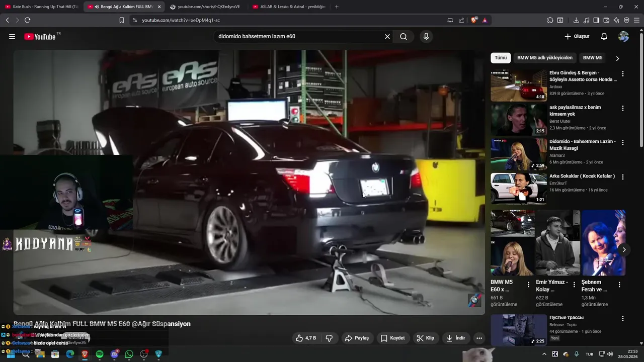The image size is (644, 362).
Task: Open the YouTube hamburger guide menu
Action: coord(12,37)
